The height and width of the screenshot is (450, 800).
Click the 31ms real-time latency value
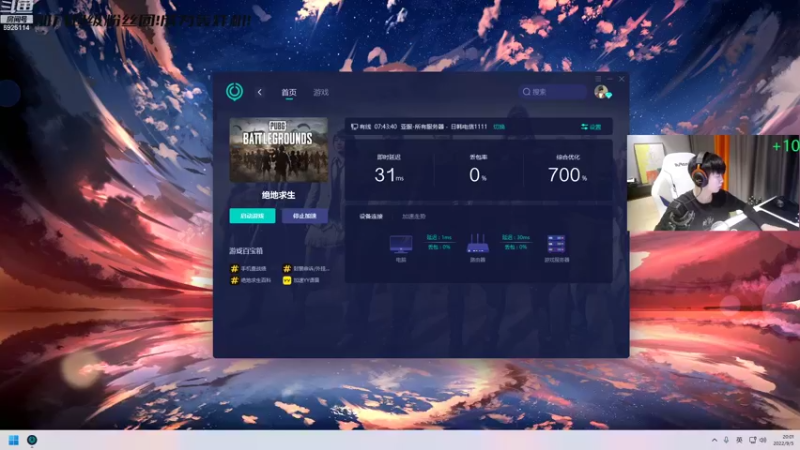point(389,175)
